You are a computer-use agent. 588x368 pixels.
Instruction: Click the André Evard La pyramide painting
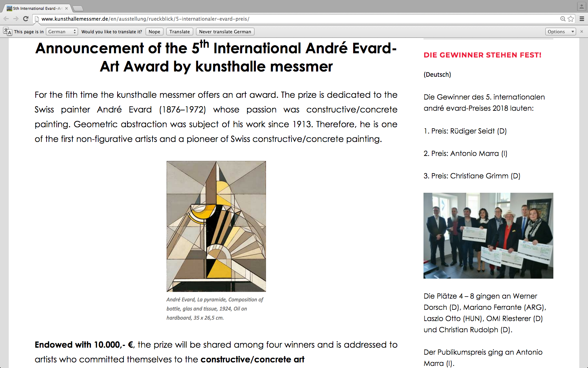pos(216,226)
